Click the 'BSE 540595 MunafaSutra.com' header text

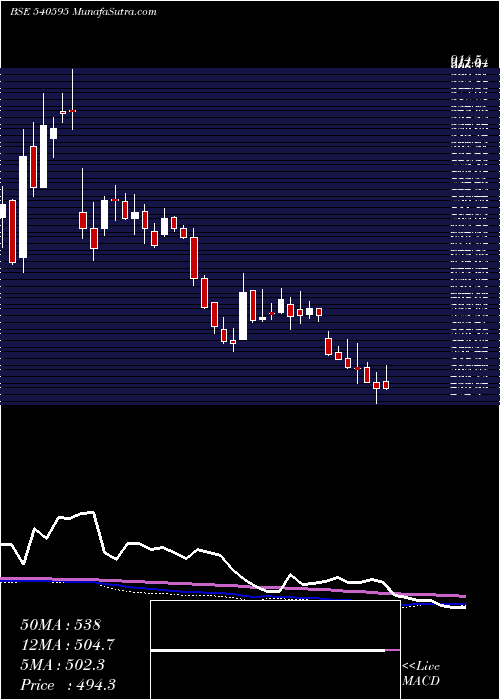83,12
